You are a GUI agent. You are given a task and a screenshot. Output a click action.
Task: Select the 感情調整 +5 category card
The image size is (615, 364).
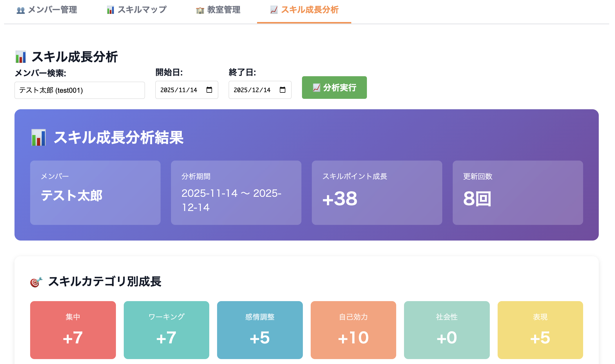pos(260,330)
